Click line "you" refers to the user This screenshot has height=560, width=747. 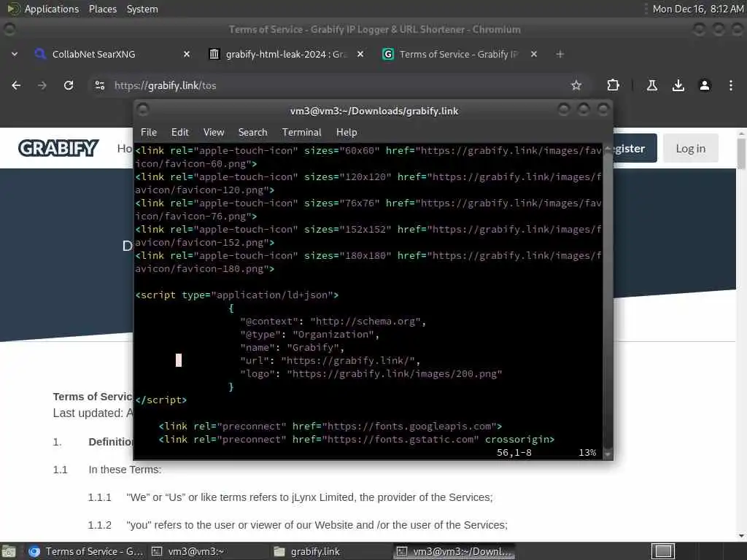pyautogui.click(x=317, y=525)
